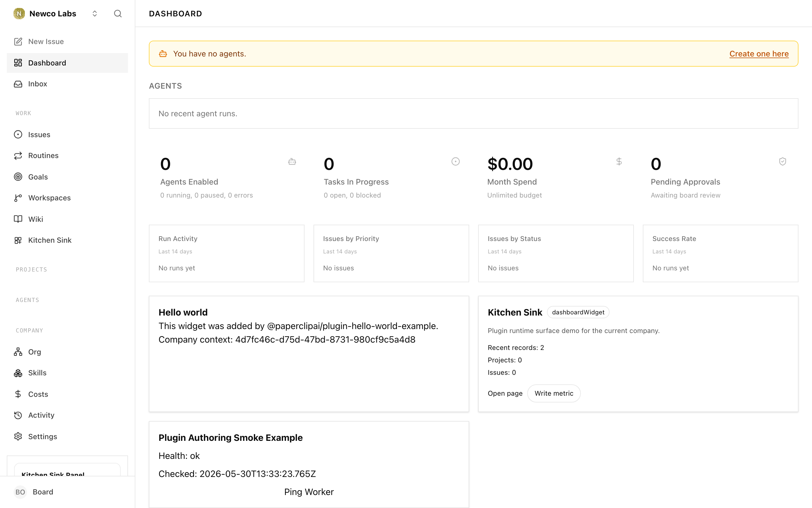Open the Activity log page
This screenshot has height=508, width=812.
67,415
